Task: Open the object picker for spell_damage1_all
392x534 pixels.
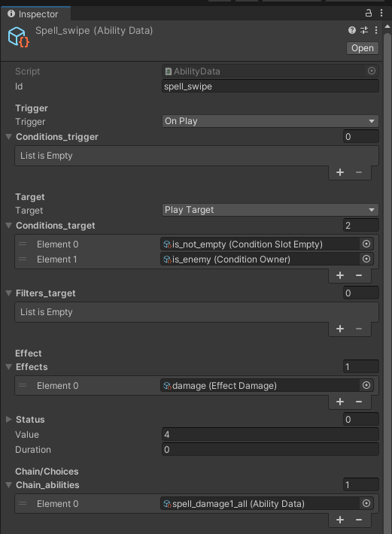Action: coord(366,503)
